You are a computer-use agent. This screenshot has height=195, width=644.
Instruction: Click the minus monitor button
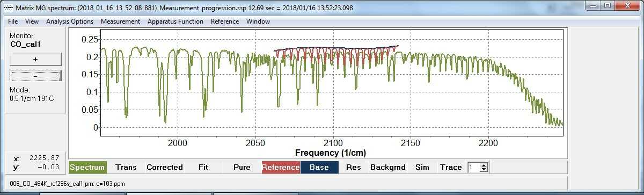pyautogui.click(x=35, y=76)
